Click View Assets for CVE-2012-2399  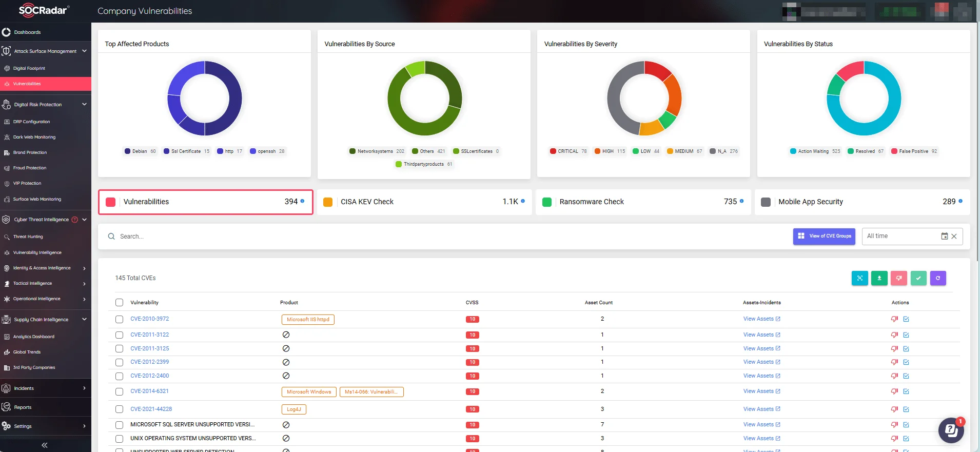(761, 362)
